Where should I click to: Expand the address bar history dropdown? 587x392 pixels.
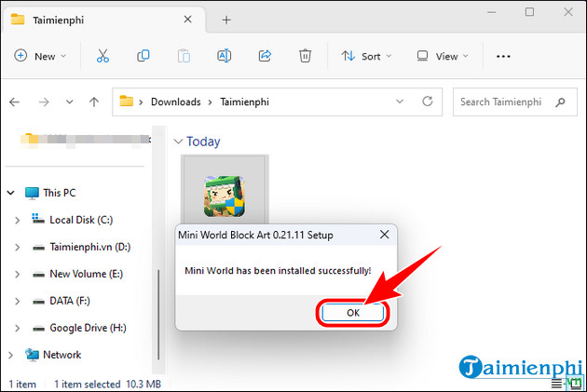400,101
